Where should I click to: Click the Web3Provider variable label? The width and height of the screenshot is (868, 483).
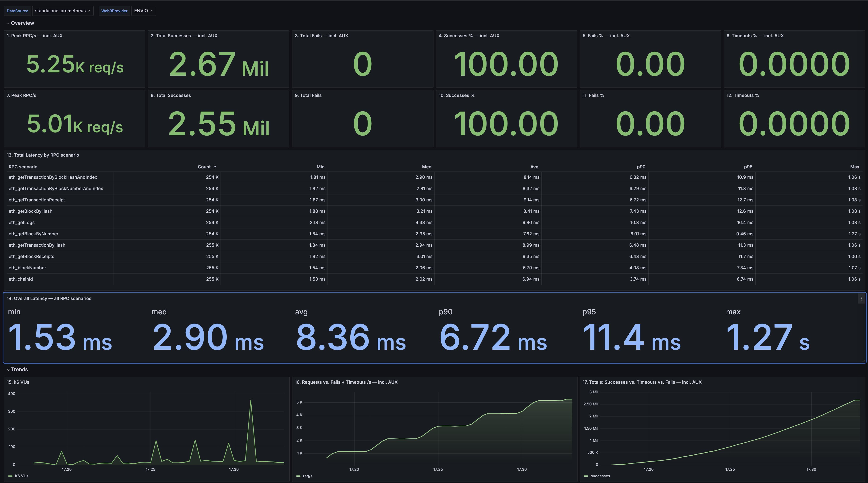(x=114, y=10)
